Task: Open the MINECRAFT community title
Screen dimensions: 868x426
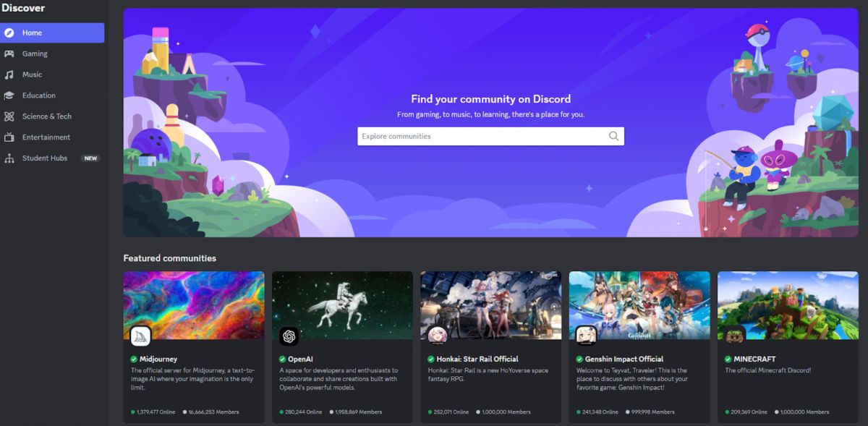Action: click(754, 359)
